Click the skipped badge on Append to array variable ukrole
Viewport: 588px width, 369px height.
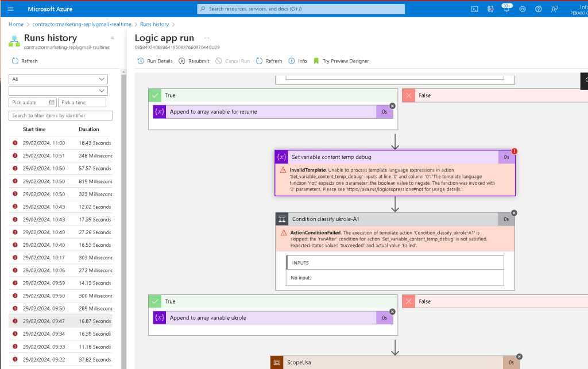[x=392, y=312]
